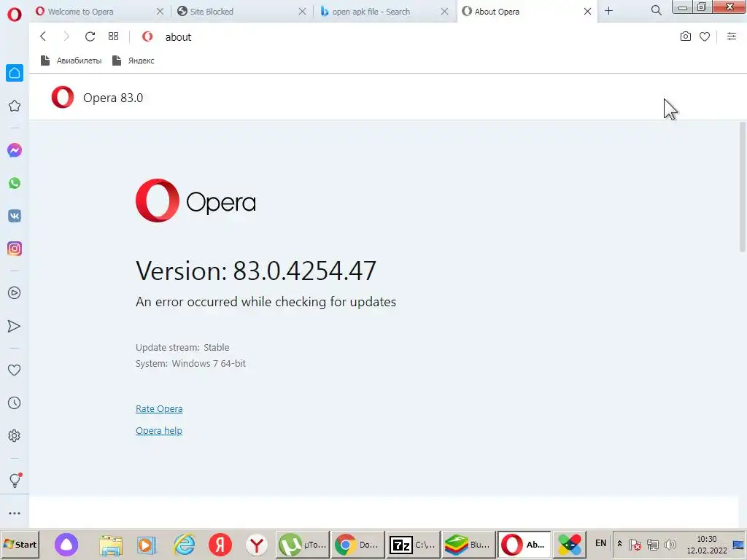Open WhatsApp in the sidebar
This screenshot has width=747, height=560.
(15, 183)
